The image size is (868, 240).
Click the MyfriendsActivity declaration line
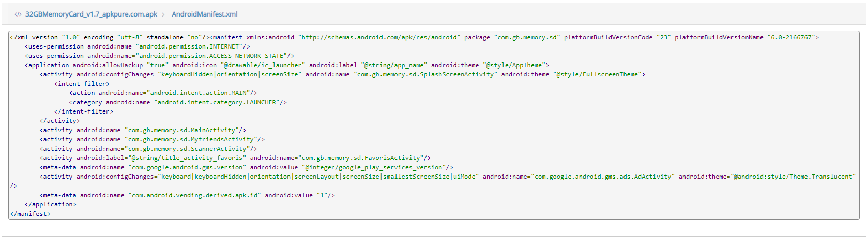point(152,139)
